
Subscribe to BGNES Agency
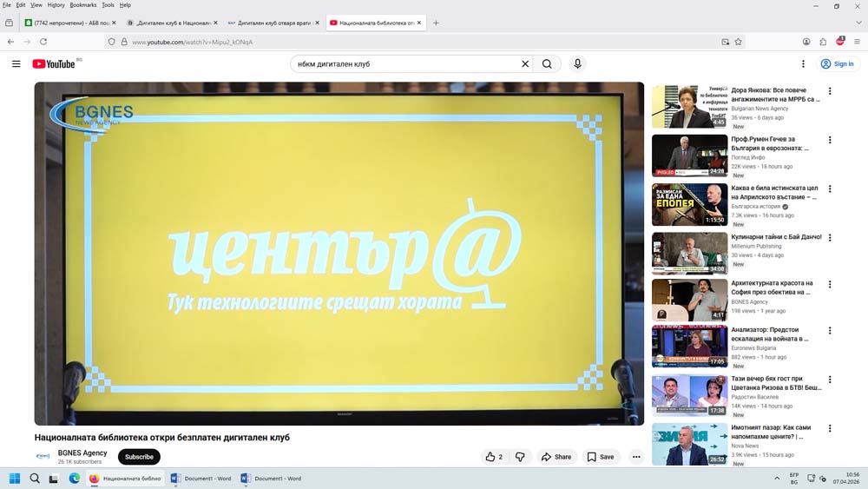click(x=139, y=457)
